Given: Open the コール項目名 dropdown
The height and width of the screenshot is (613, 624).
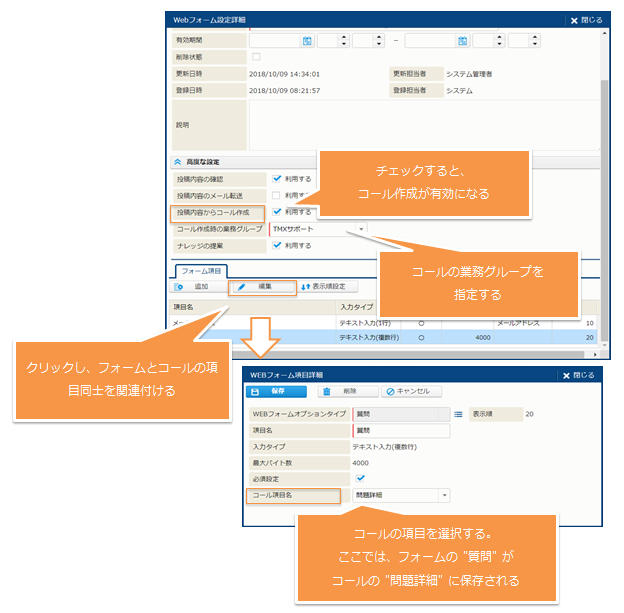Looking at the screenshot, I should 444,495.
